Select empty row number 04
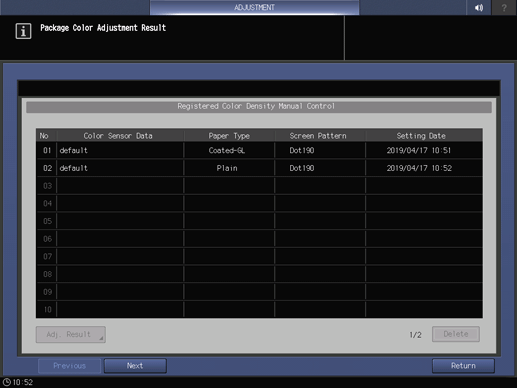 (x=259, y=203)
